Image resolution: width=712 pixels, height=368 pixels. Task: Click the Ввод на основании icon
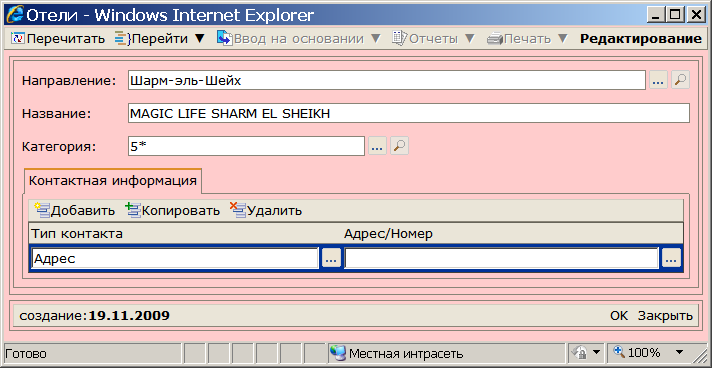click(224, 39)
